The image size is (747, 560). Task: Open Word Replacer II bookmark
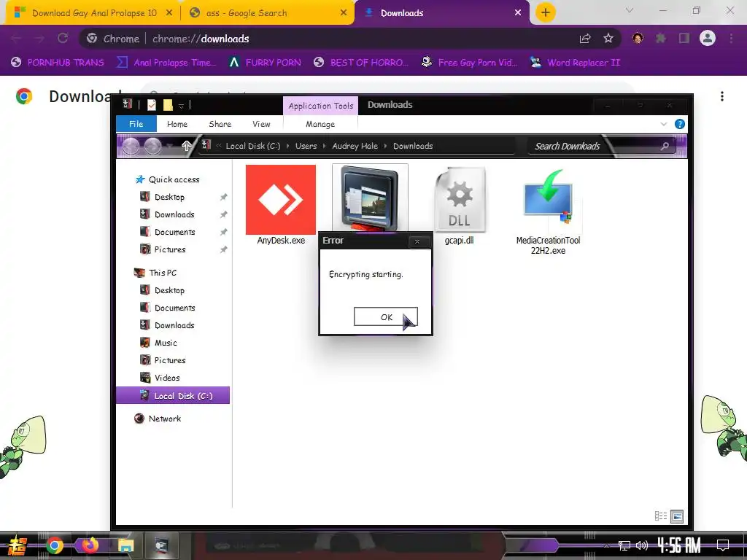[575, 63]
